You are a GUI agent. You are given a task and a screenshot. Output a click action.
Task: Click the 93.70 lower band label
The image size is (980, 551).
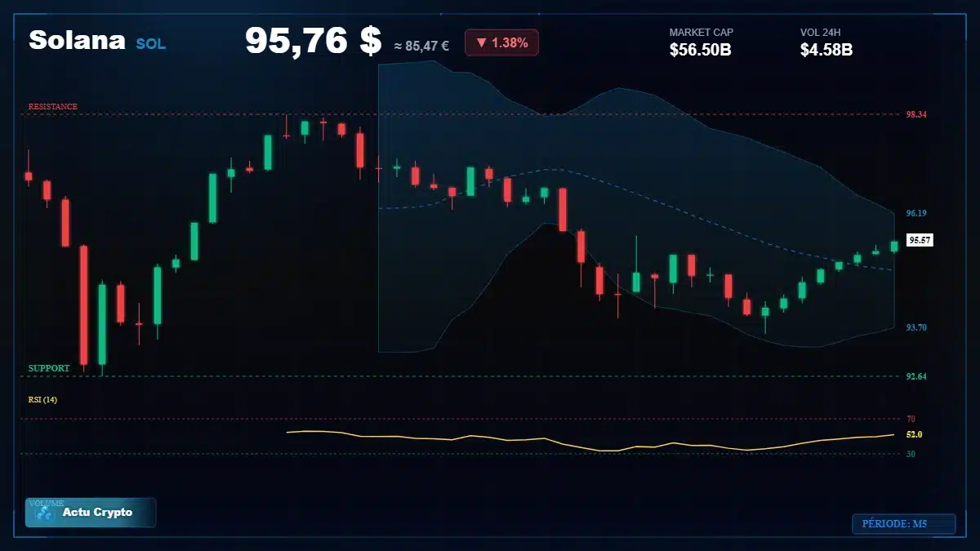[916, 327]
